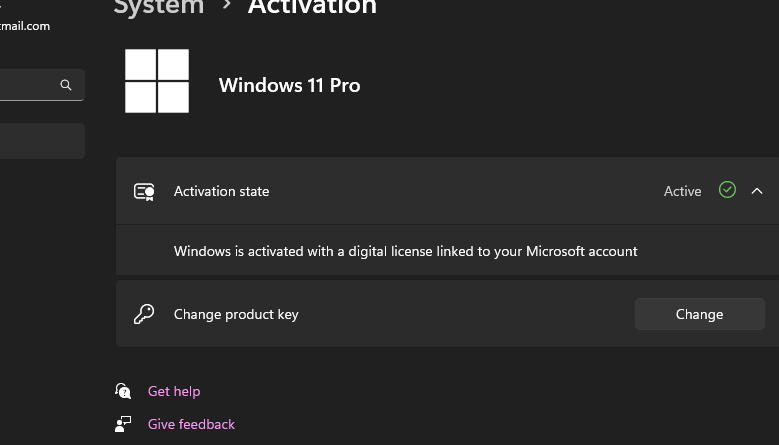This screenshot has width=779, height=445.
Task: Click the digital license activation message
Action: click(x=405, y=251)
